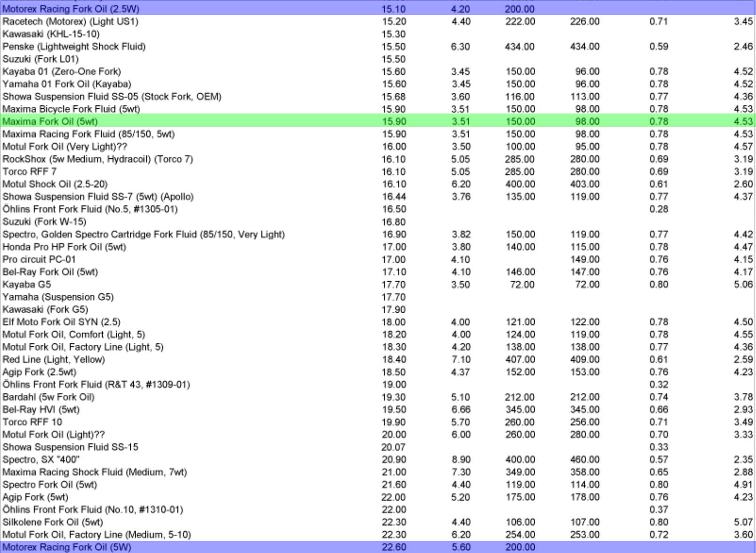Select Yamaha 01 Fork Oil (Kayaba) cell
Screen dimensions: 756x553
click(67, 84)
